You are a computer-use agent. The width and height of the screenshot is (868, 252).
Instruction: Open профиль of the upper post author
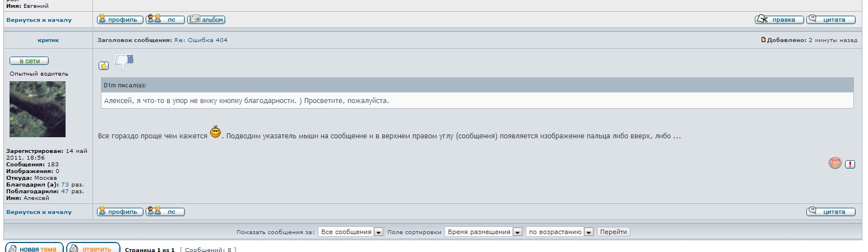[x=120, y=20]
